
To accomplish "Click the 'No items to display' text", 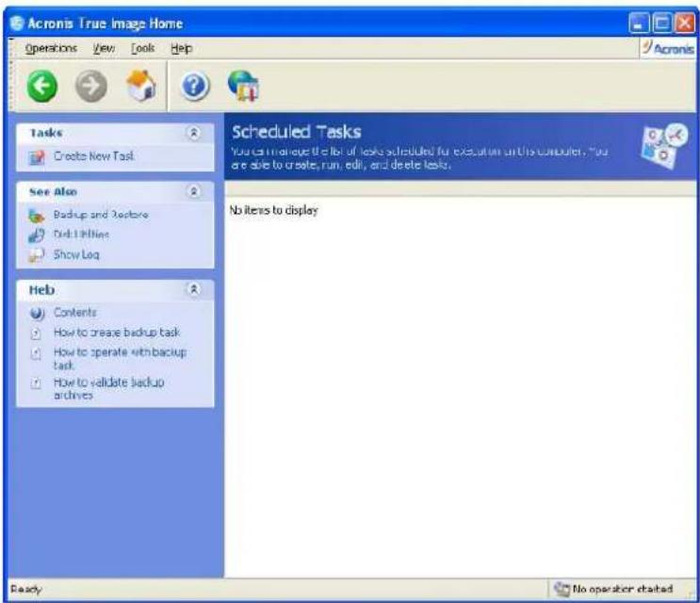I will click(273, 210).
